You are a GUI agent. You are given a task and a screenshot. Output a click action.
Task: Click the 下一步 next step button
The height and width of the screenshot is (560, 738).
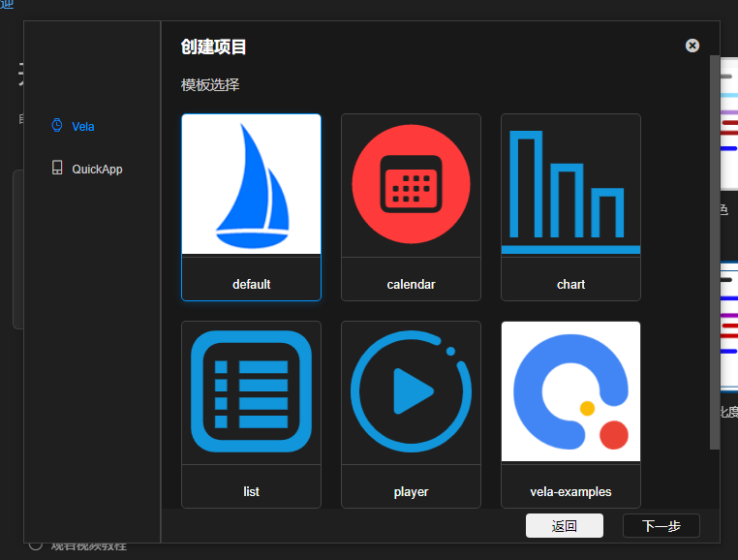(661, 525)
